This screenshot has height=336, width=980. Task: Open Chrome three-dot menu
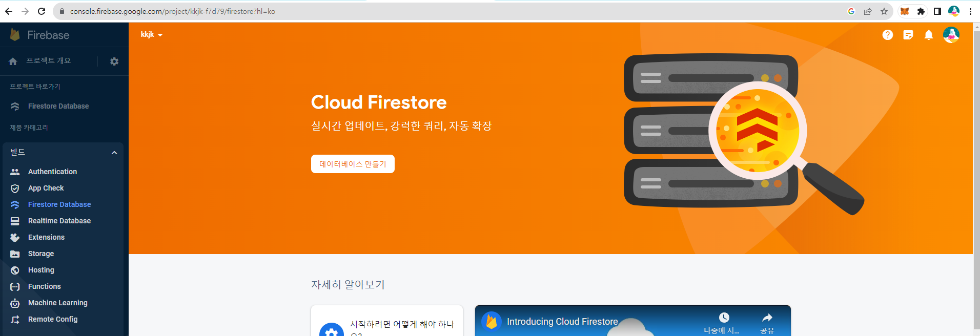point(970,11)
